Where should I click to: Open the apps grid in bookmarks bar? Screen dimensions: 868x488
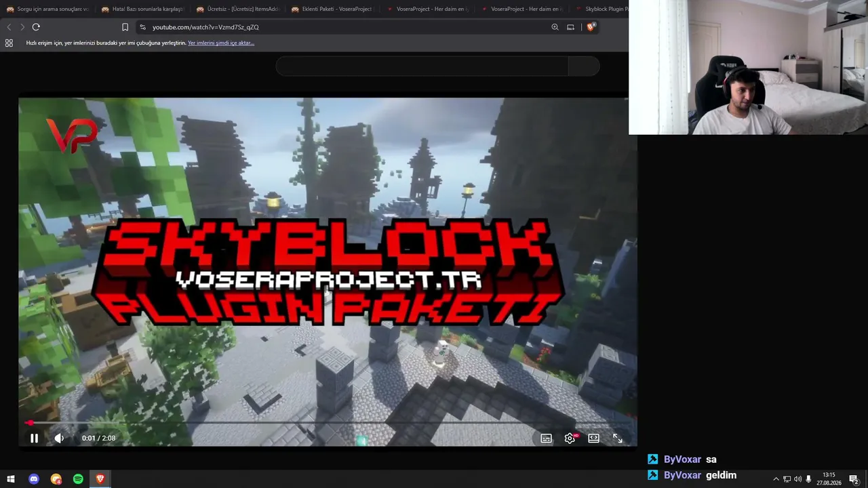click(x=9, y=43)
